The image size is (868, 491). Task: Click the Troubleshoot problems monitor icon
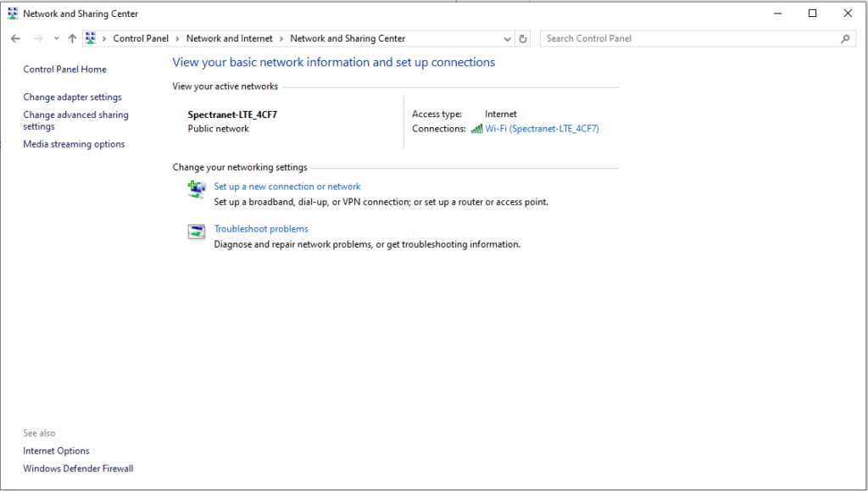click(197, 231)
